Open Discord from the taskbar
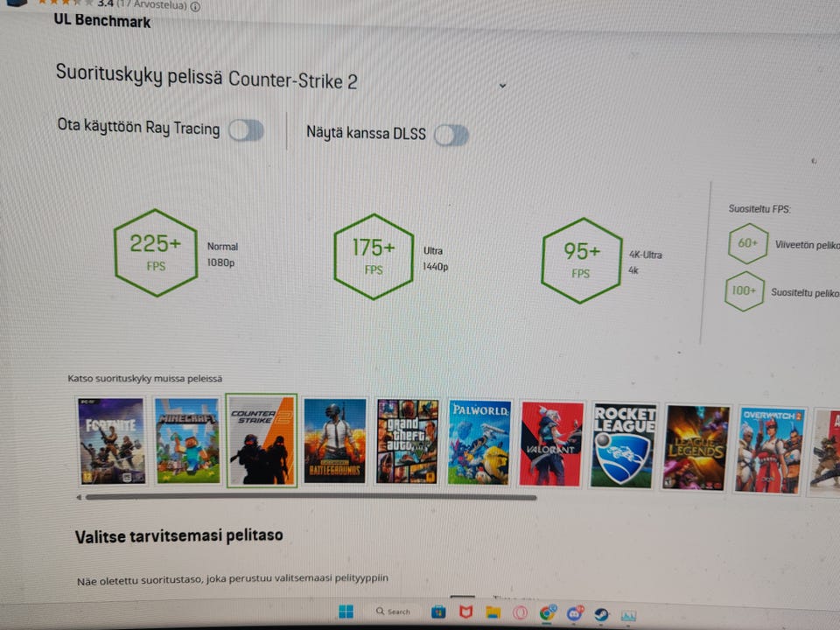This screenshot has width=840, height=630. pos(575,612)
